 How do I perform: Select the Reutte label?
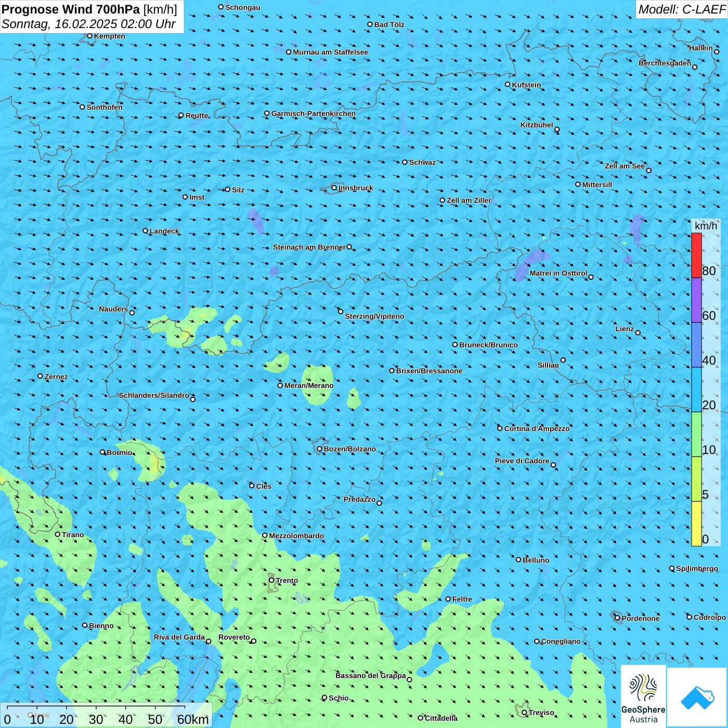coord(197,115)
